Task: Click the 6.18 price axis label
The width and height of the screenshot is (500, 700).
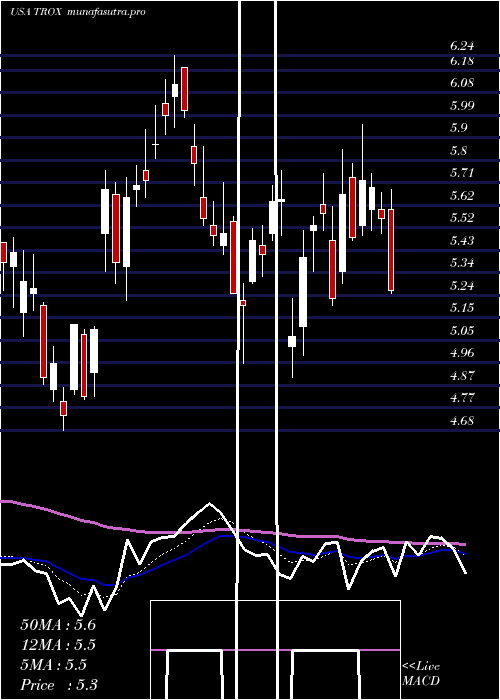Action: (462, 61)
